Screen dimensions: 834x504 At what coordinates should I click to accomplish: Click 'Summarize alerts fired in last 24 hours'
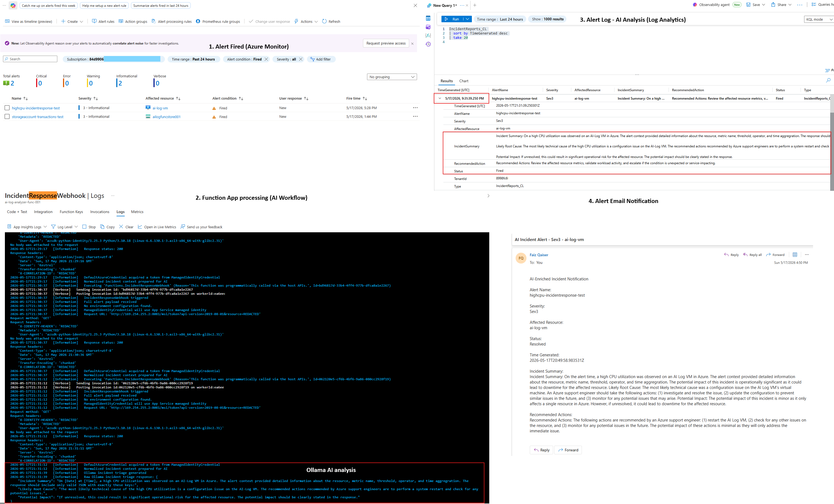[161, 5]
